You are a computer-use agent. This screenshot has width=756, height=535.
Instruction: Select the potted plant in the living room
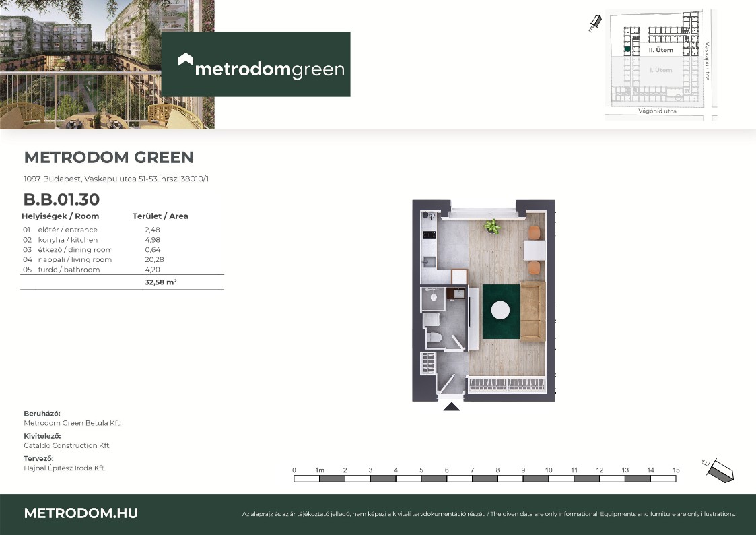pos(492,226)
